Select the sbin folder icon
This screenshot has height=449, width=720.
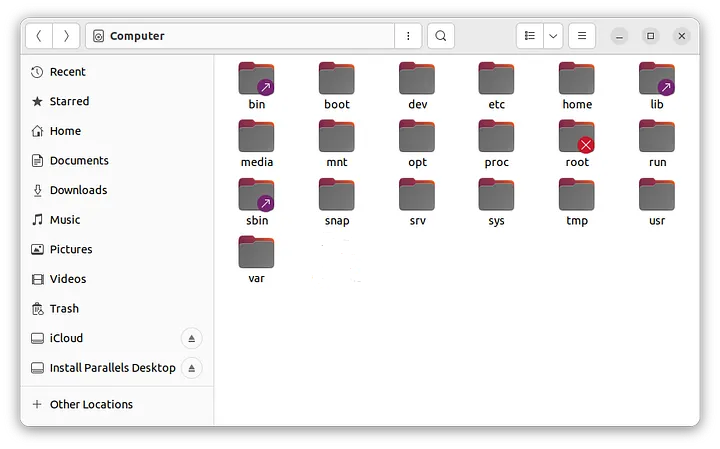(257, 196)
